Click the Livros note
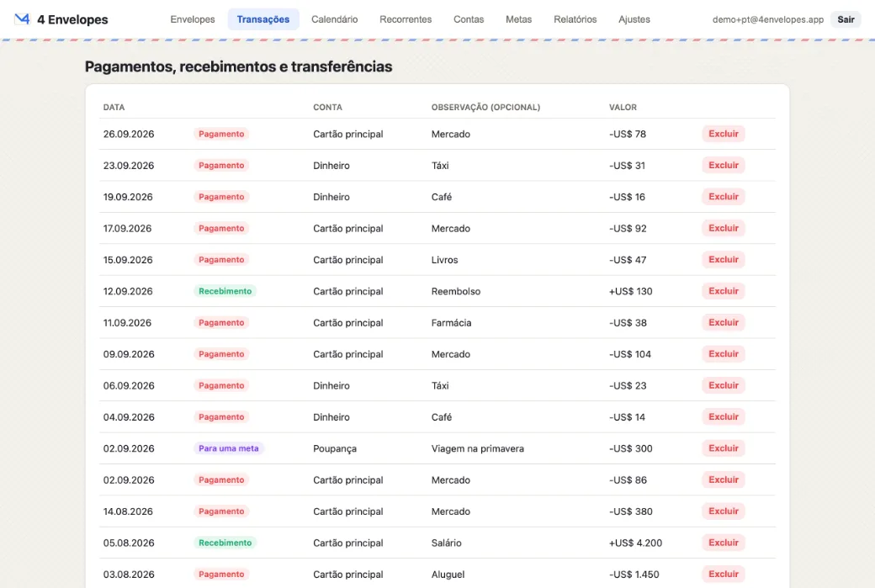The height and width of the screenshot is (588, 875). click(444, 260)
